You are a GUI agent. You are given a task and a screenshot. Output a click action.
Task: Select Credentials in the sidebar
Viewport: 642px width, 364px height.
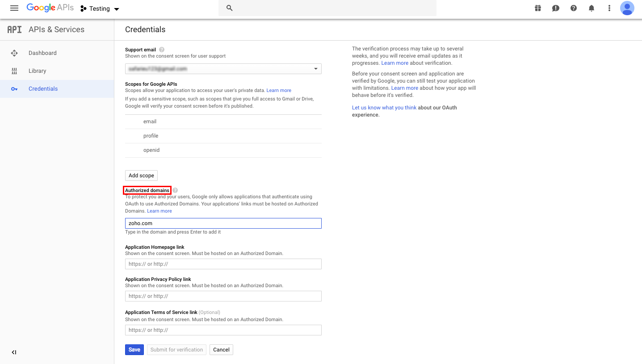pyautogui.click(x=43, y=88)
